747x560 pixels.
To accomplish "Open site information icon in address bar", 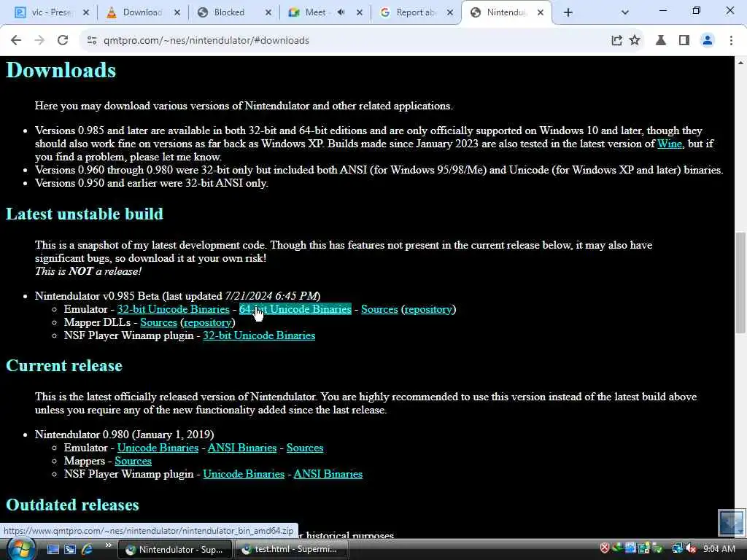I will coord(91,41).
